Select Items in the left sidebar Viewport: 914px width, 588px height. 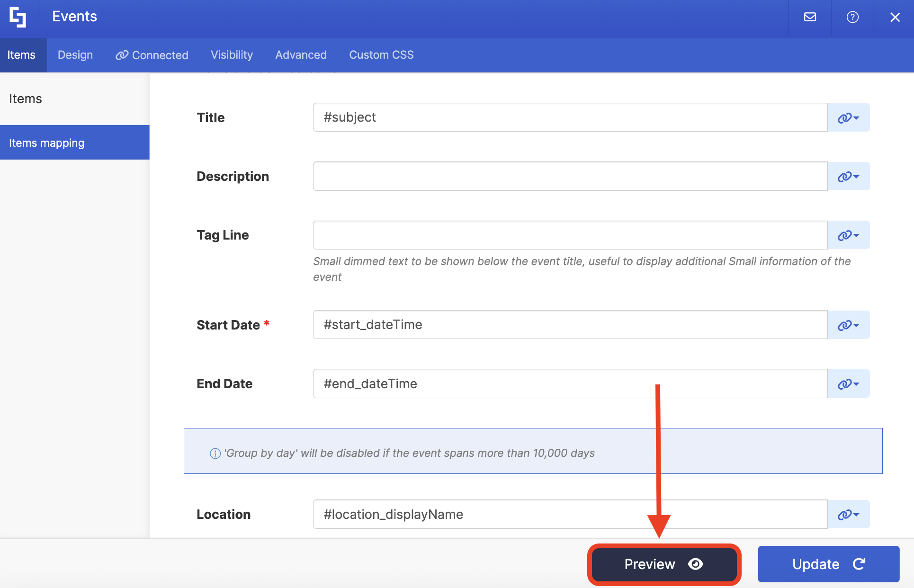[26, 99]
